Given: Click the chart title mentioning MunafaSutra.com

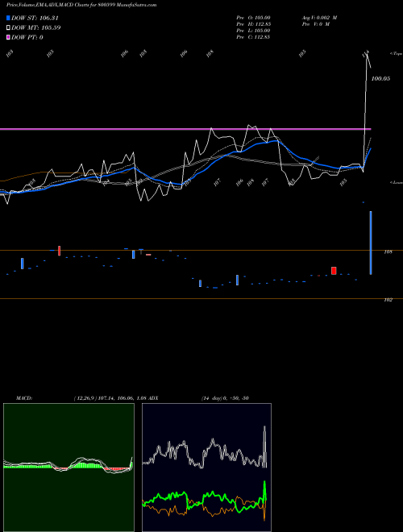Looking at the screenshot, I should coord(81,5).
